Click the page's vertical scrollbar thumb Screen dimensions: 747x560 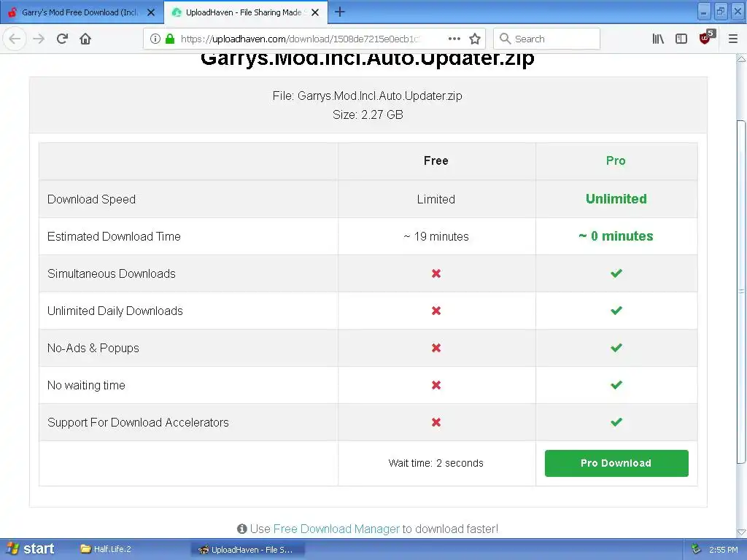[x=741, y=292]
